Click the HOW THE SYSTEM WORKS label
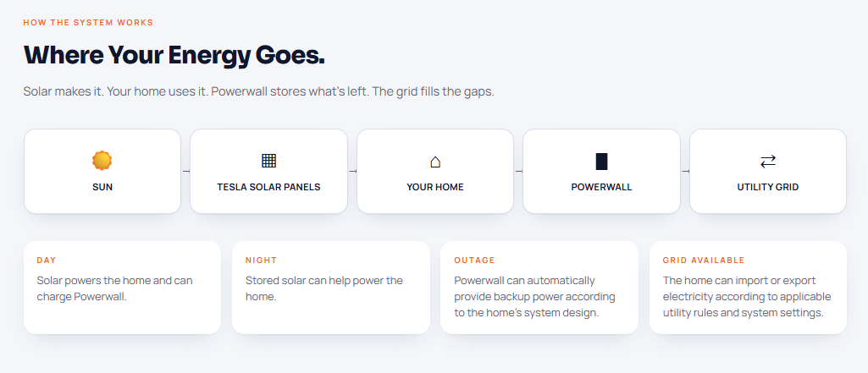868x373 pixels. click(x=89, y=23)
